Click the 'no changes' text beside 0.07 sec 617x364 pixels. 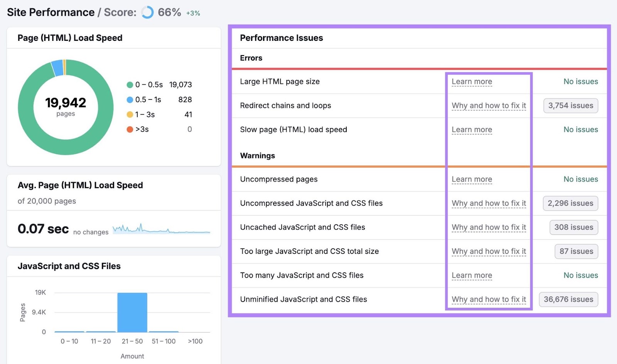[x=91, y=232]
